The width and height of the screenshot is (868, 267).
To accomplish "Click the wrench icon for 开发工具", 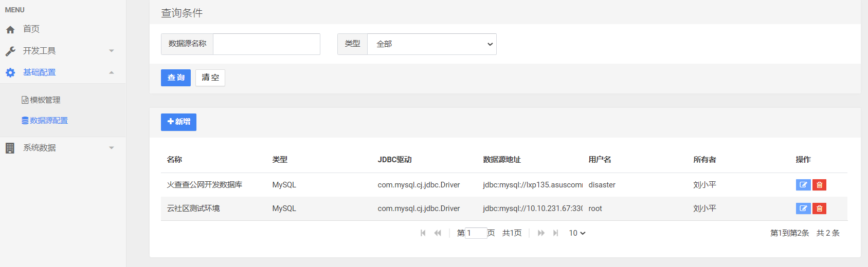I will tap(10, 51).
